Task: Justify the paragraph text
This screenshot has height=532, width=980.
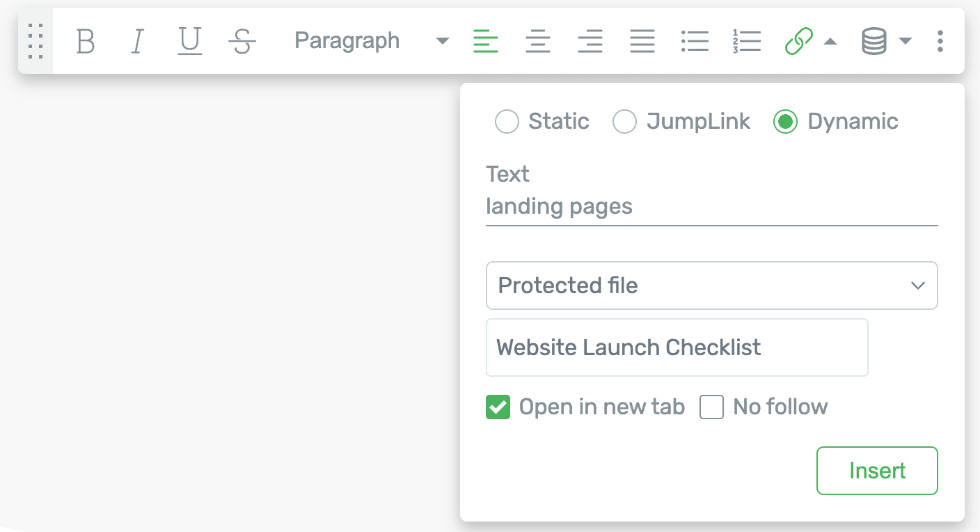Action: coord(642,41)
